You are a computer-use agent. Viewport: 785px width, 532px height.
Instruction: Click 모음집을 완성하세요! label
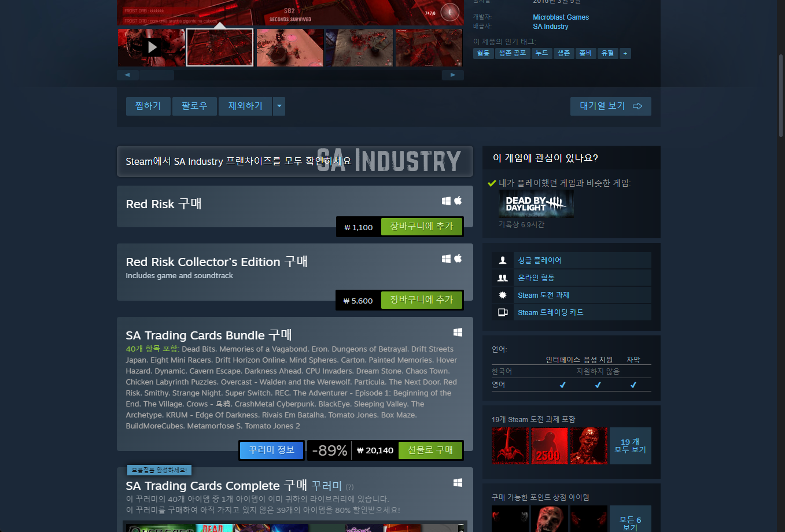coord(159,470)
